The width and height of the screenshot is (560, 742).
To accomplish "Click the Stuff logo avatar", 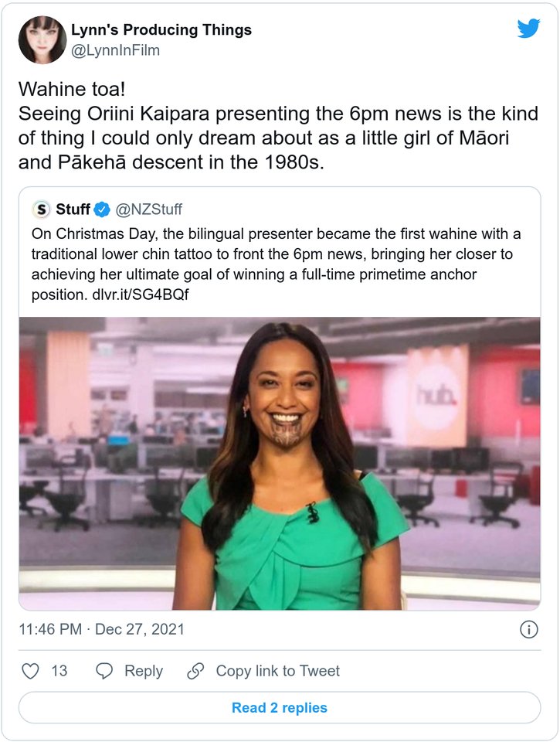I will point(42,209).
